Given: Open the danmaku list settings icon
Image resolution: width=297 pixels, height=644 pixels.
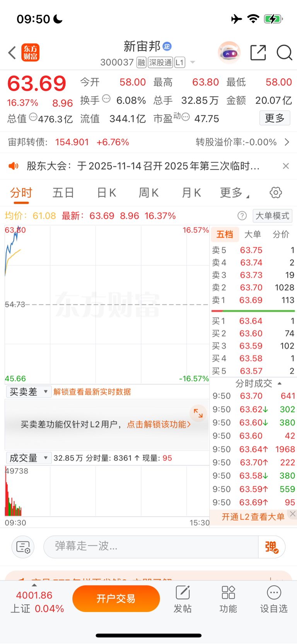Looking at the screenshot, I should 23,547.
